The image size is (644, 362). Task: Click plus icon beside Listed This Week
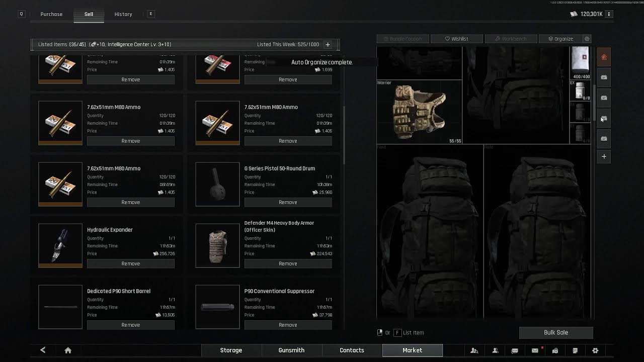tap(328, 44)
